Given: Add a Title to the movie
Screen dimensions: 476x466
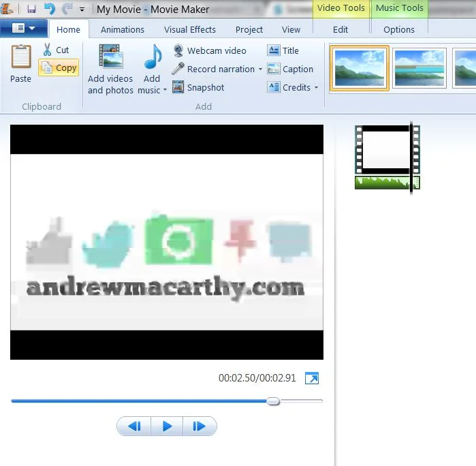Looking at the screenshot, I should (283, 50).
